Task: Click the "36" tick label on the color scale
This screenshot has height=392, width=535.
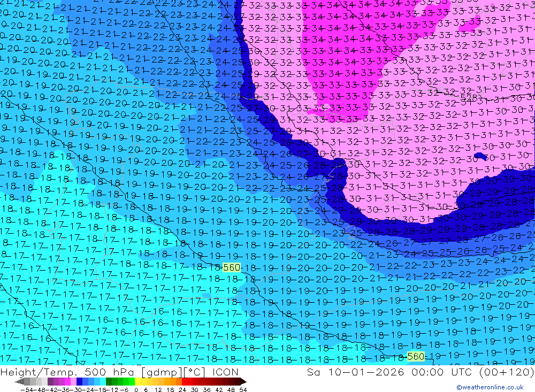Action: [207, 390]
